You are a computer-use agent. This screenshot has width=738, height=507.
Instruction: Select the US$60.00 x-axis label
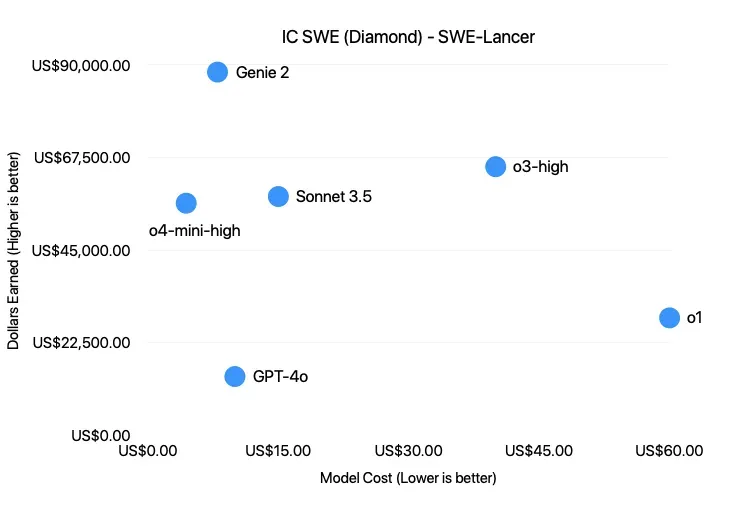tap(669, 451)
